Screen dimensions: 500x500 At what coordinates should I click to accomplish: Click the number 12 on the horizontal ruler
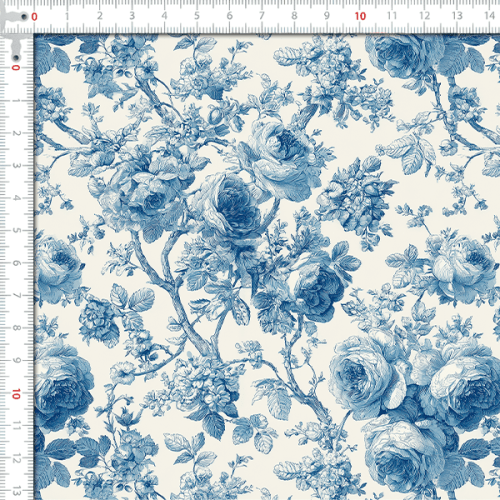[424, 16]
